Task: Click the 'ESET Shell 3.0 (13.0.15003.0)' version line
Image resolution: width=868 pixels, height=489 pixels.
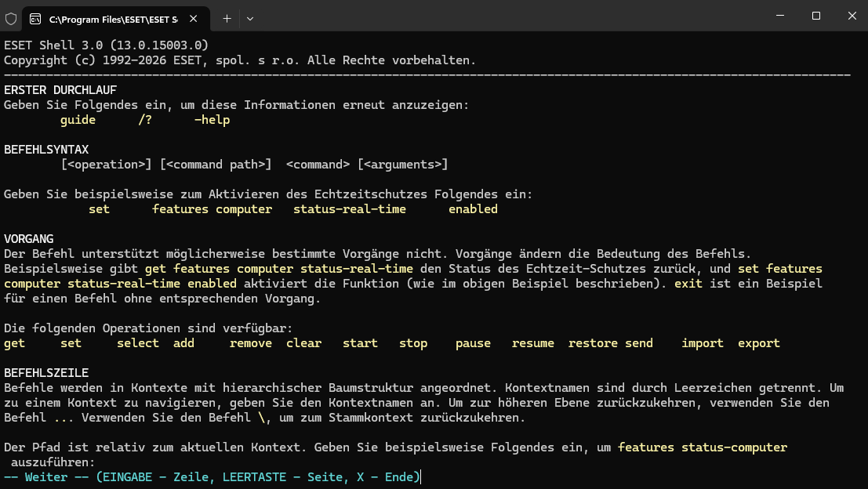Action: (x=107, y=45)
